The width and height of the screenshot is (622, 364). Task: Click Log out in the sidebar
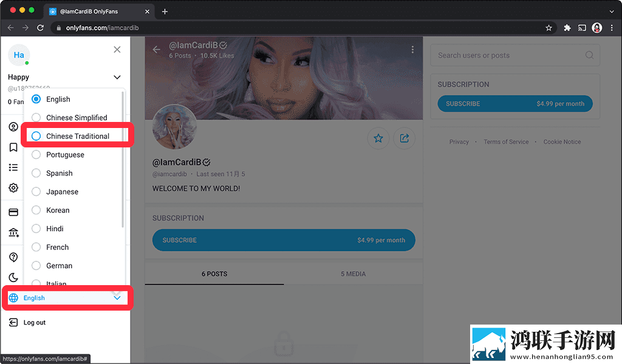(x=35, y=322)
